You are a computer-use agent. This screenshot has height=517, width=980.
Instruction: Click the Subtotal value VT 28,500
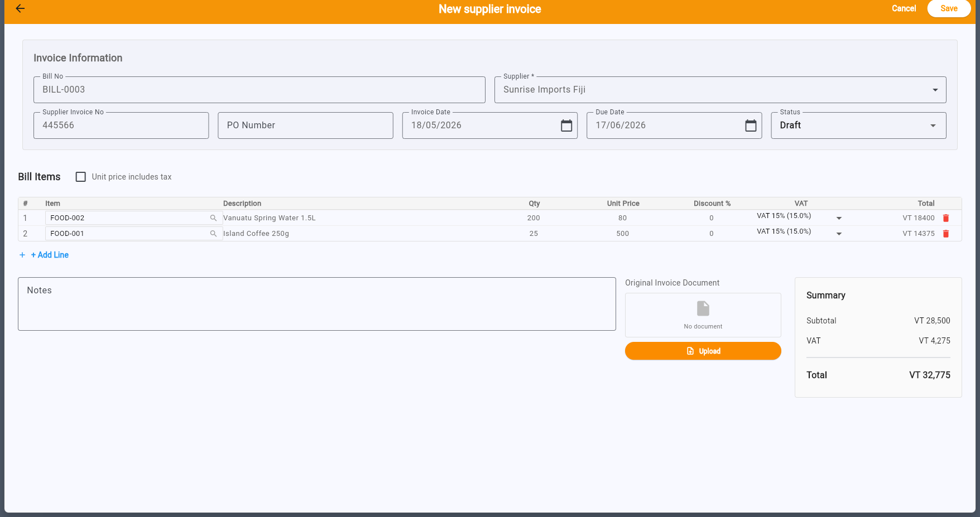point(932,321)
